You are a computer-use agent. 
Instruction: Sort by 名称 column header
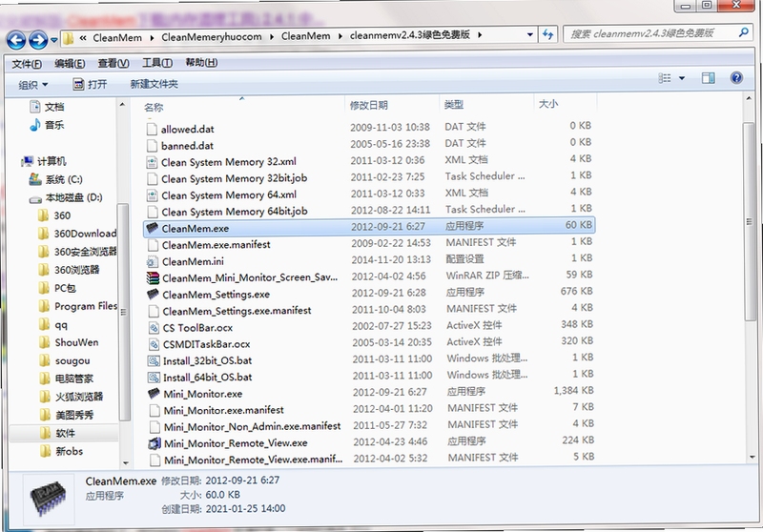pyautogui.click(x=154, y=108)
